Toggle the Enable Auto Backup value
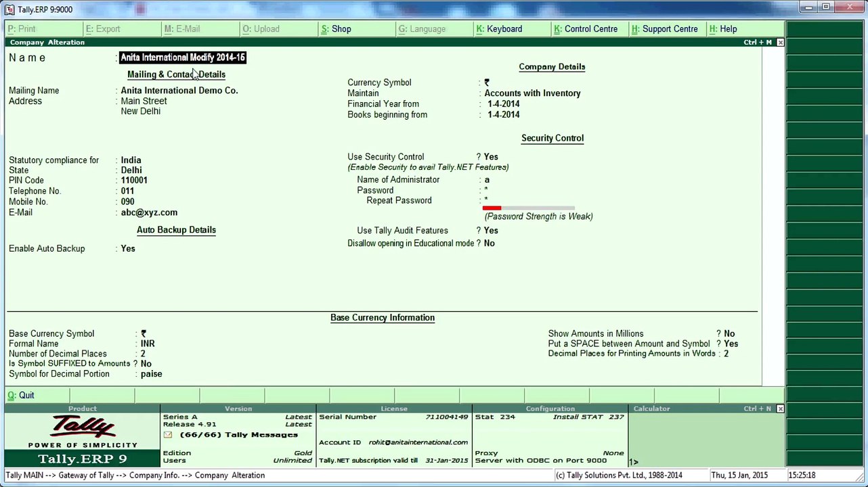868x487 pixels. [x=128, y=249]
